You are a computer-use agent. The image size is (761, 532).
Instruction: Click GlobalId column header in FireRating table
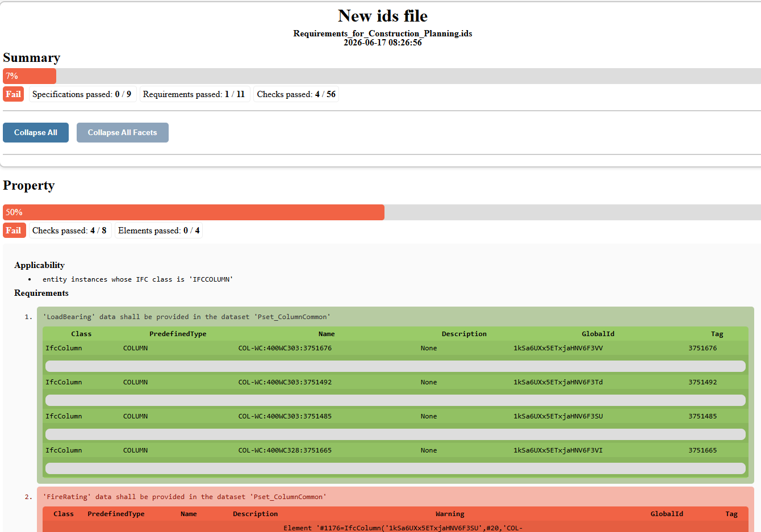pyautogui.click(x=667, y=514)
